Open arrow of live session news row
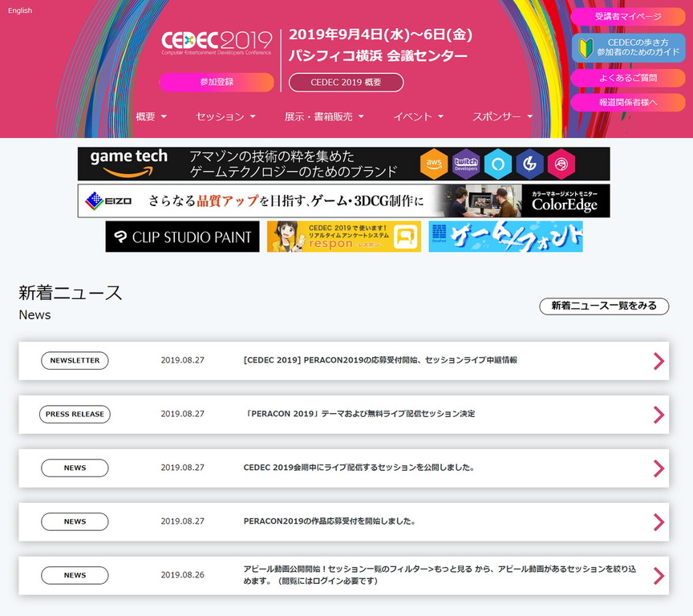This screenshot has height=616, width=693. coord(659,468)
